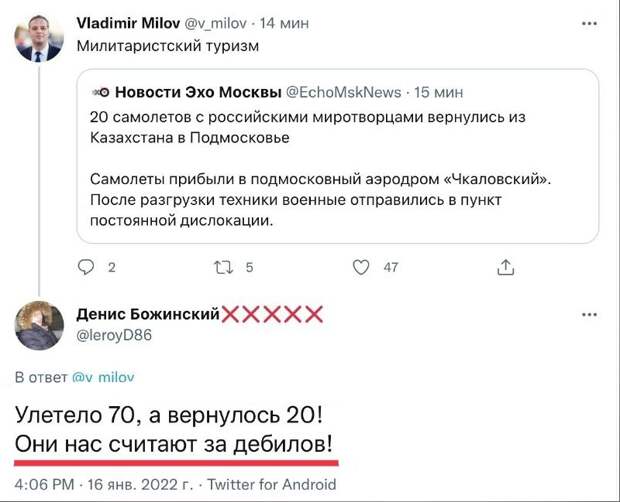The height and width of the screenshot is (502, 620).
Task: Click the Эхо Москвы logo icon
Action: (100, 92)
